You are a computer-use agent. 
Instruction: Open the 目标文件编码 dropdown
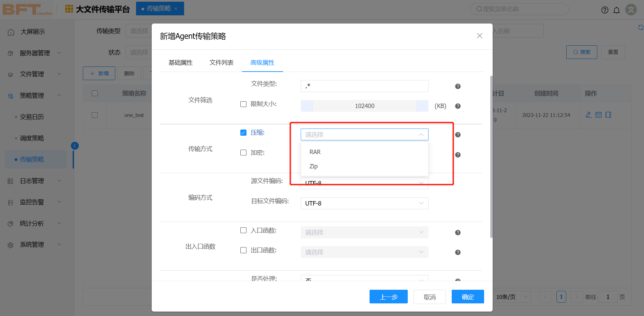tap(364, 204)
